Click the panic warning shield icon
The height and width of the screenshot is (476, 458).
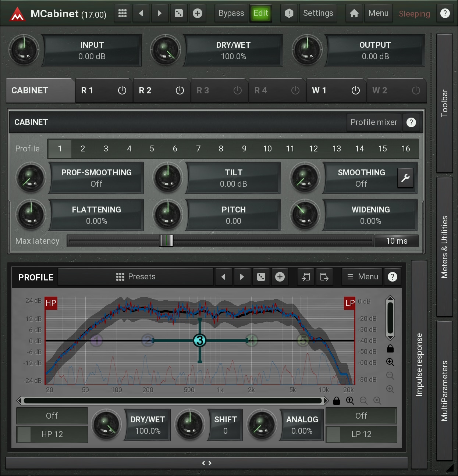tap(289, 14)
